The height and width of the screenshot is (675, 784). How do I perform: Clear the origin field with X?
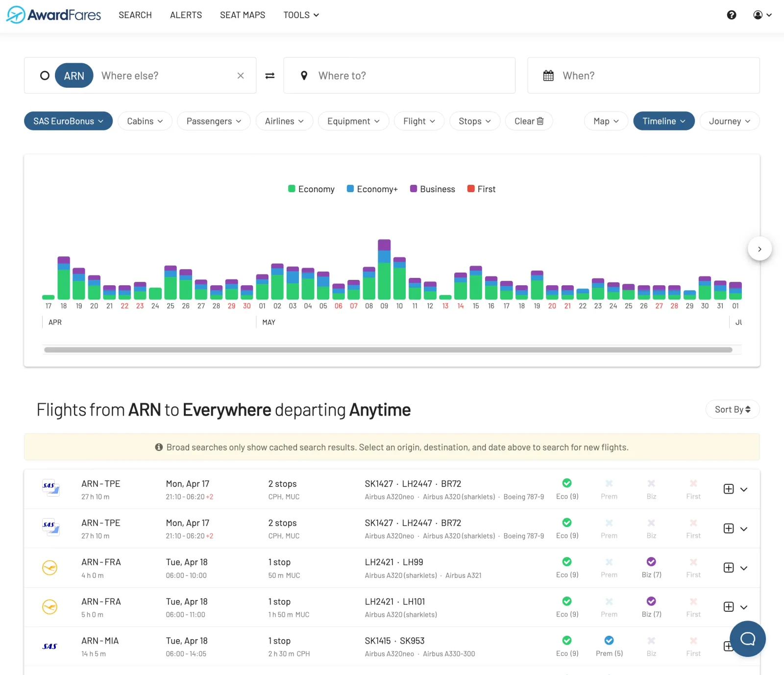pos(241,75)
